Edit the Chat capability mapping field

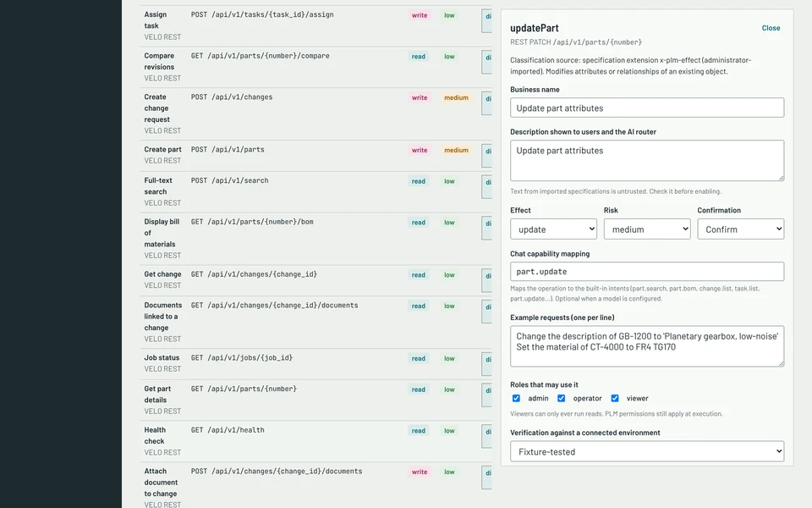(647, 272)
